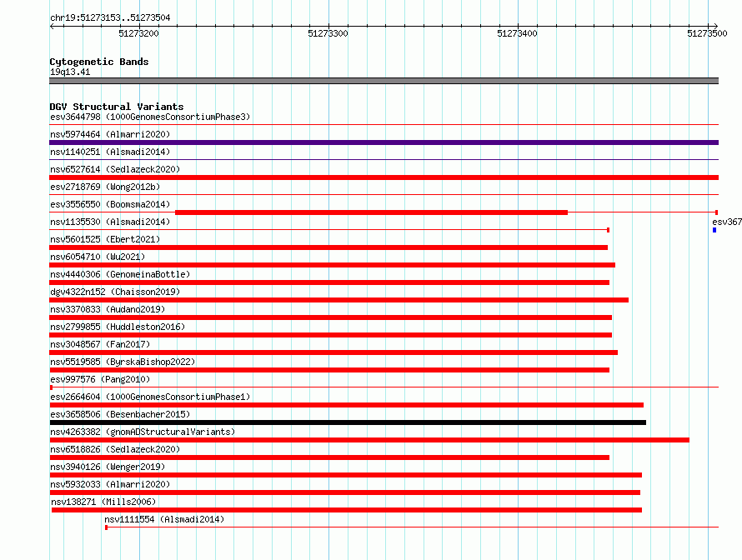
Task: Click the esv3644798 1000GenomesConsortiumPhase3 variant label
Action: (150, 117)
